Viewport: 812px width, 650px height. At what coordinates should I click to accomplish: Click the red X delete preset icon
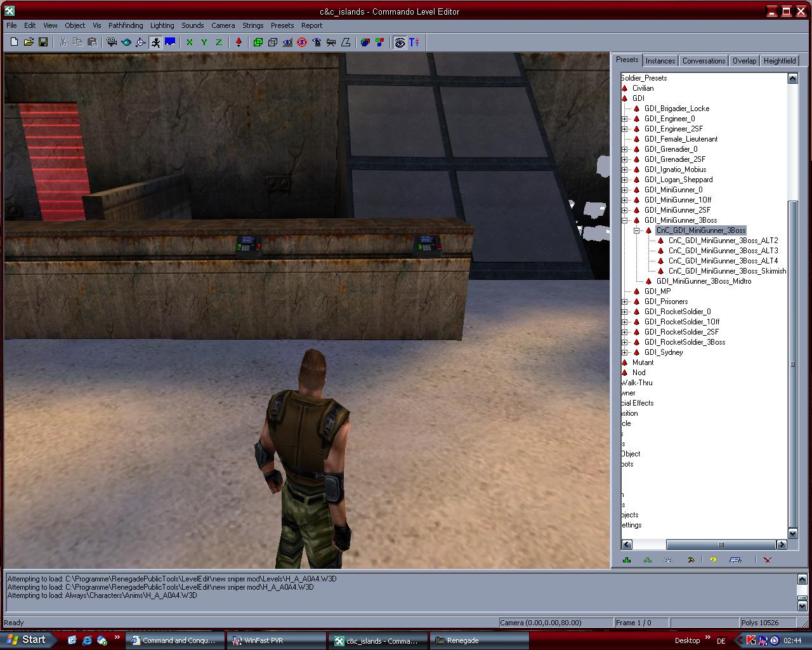768,560
